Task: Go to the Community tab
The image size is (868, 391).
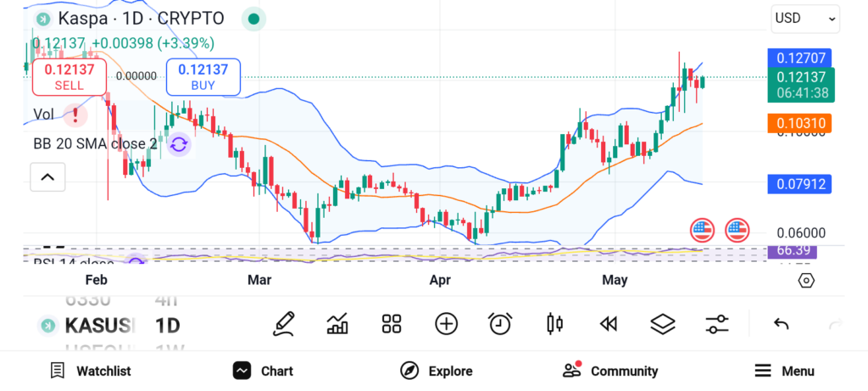Action: click(x=610, y=371)
